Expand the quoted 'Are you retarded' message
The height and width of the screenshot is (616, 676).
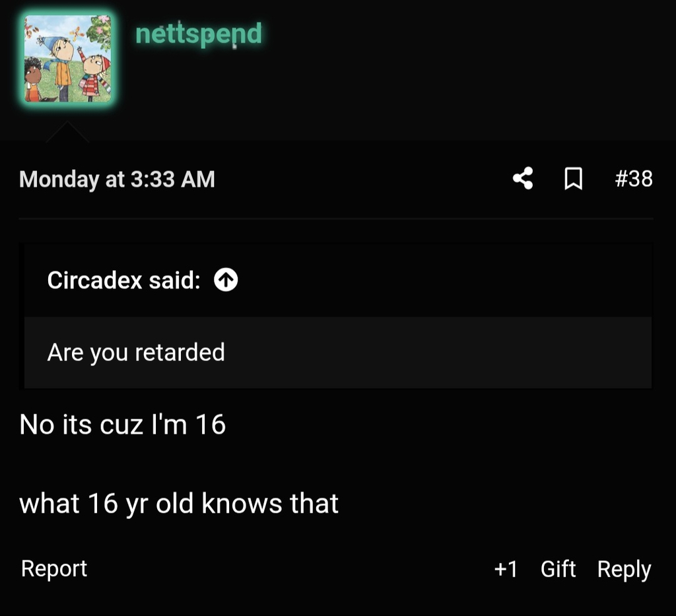coord(135,352)
